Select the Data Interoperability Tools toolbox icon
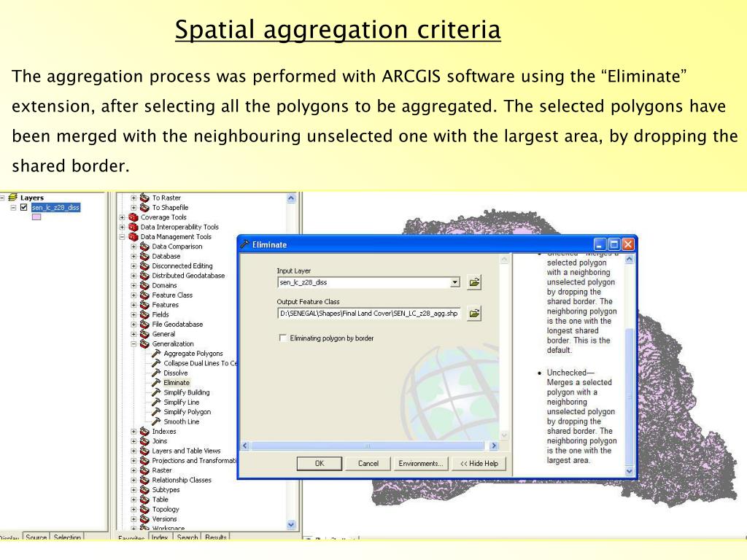This screenshot has height=560, width=747. [x=133, y=227]
